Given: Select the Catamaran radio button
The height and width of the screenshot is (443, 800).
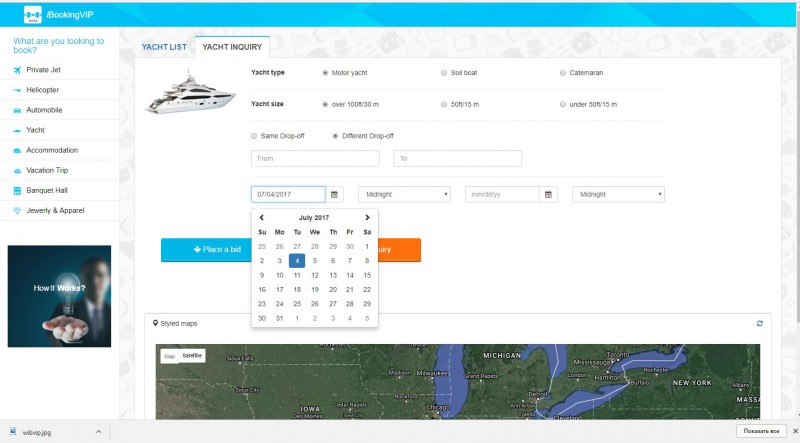Looking at the screenshot, I should coord(563,73).
